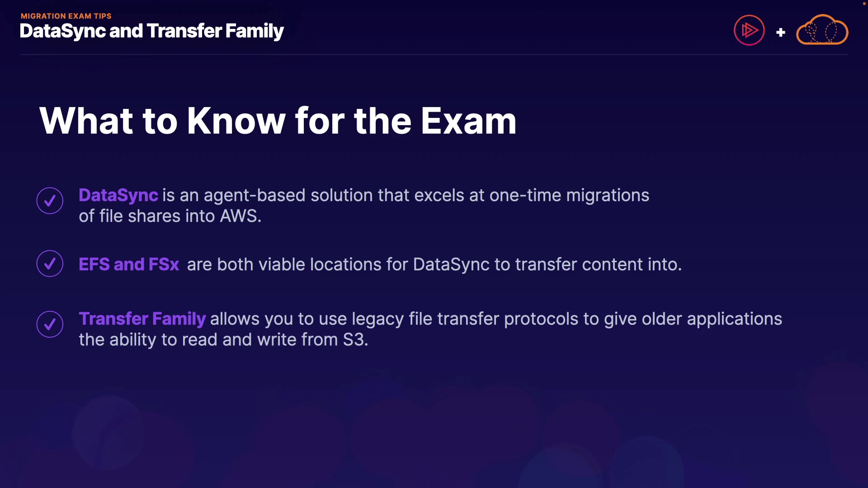Click the Pluralsight play logo icon
868x488 pixels.
pos(749,31)
